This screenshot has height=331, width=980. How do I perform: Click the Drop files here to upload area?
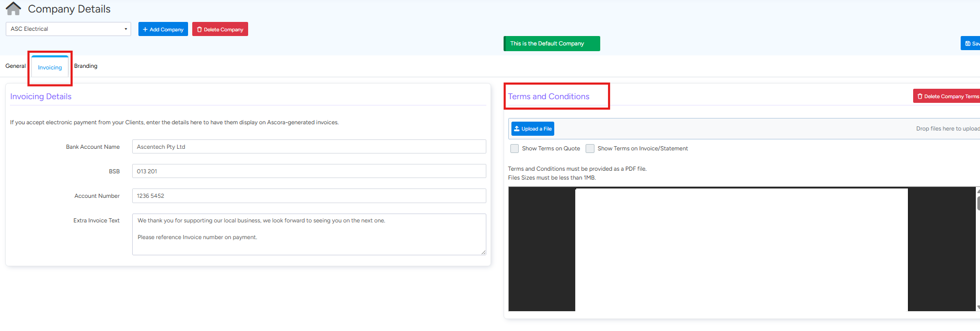(947, 129)
